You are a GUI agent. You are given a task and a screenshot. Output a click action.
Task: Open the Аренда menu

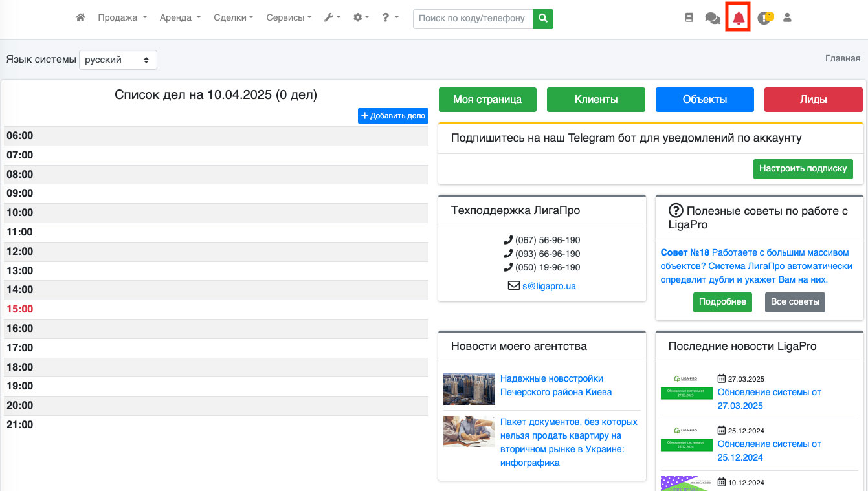coord(180,18)
